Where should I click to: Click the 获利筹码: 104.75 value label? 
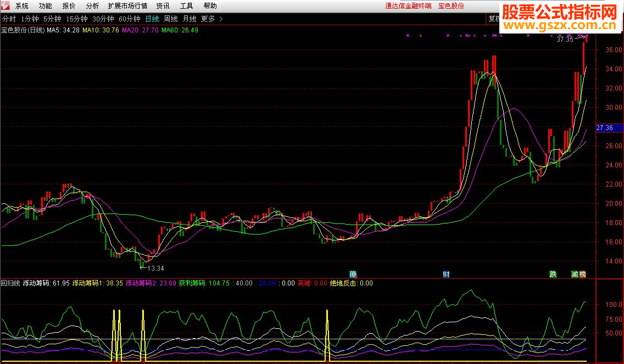[x=204, y=283]
